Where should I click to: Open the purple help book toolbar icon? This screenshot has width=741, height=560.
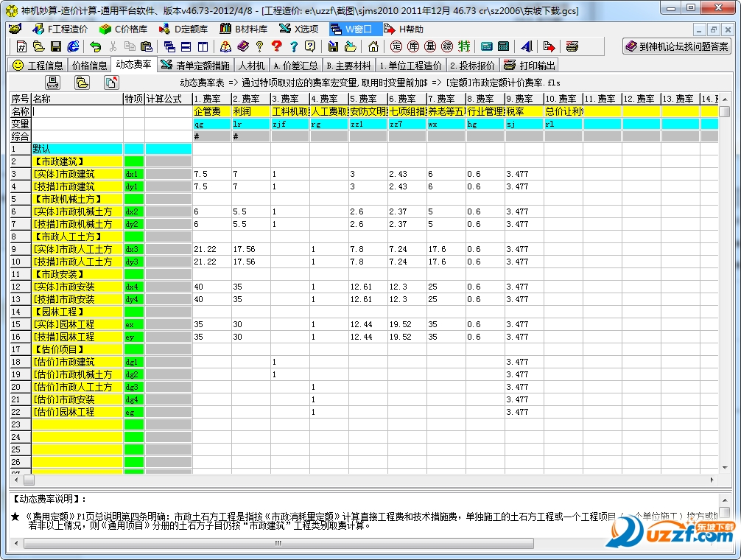click(243, 46)
